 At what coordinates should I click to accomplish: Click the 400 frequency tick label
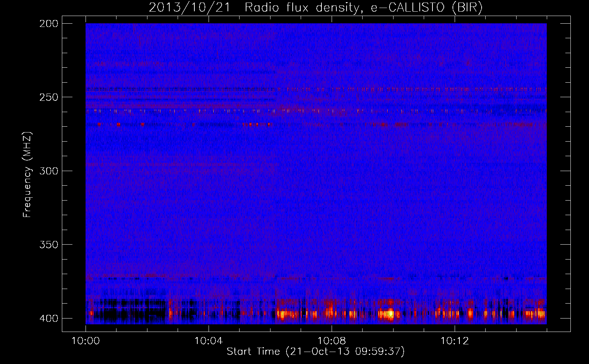[x=49, y=318]
